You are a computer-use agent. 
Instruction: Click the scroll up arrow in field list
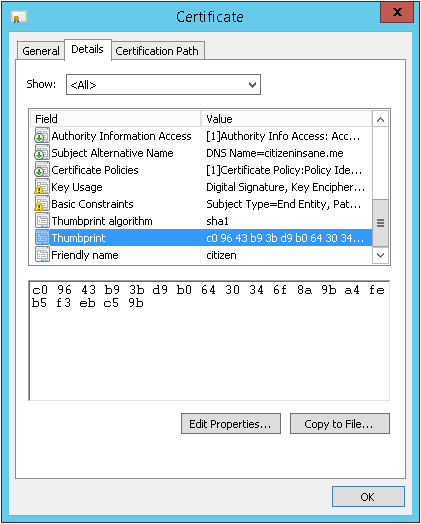tap(380, 119)
